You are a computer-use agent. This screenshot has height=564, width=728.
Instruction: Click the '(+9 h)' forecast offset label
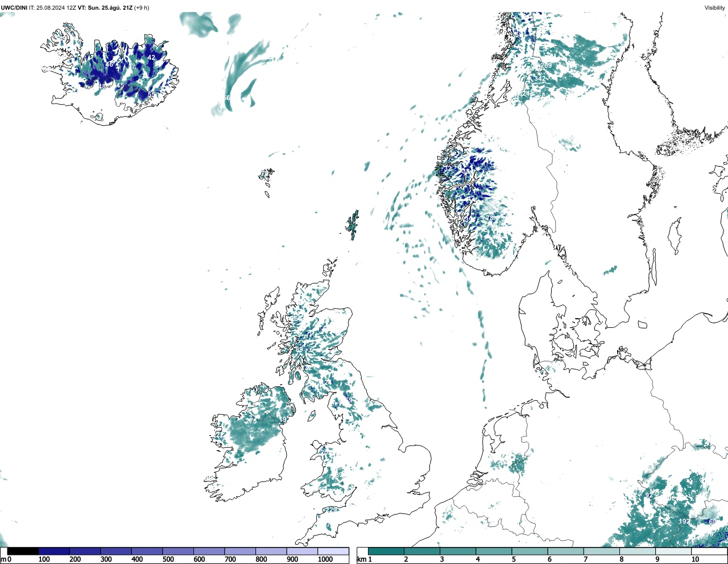[x=142, y=7]
